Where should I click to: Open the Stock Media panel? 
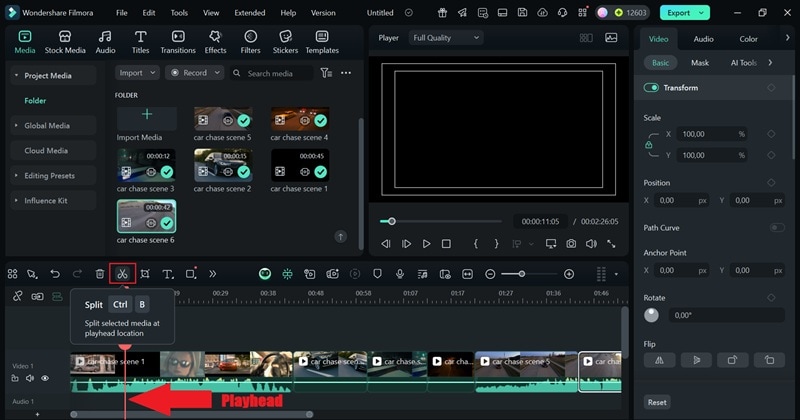[65, 42]
